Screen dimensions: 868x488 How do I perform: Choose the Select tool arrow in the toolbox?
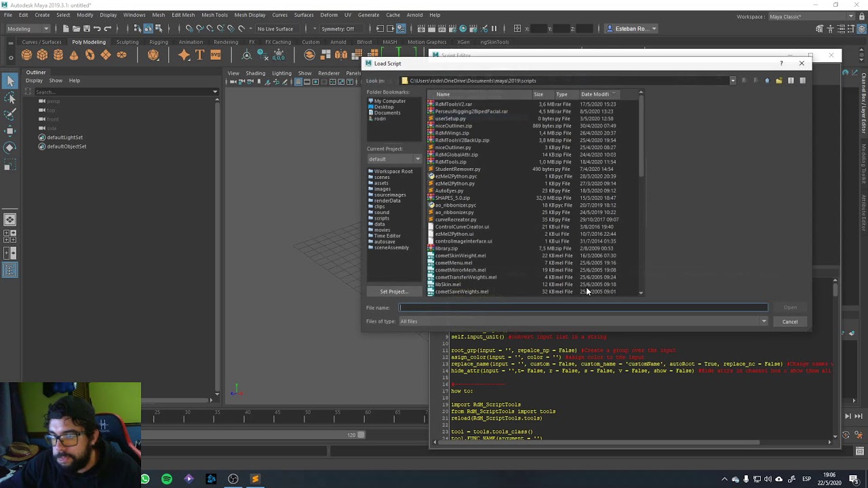click(x=9, y=81)
